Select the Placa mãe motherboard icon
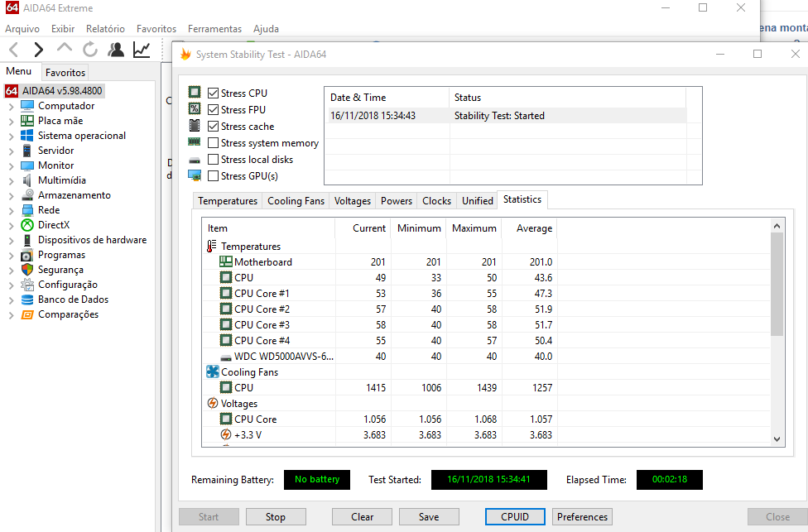This screenshot has width=808, height=532. tap(27, 121)
